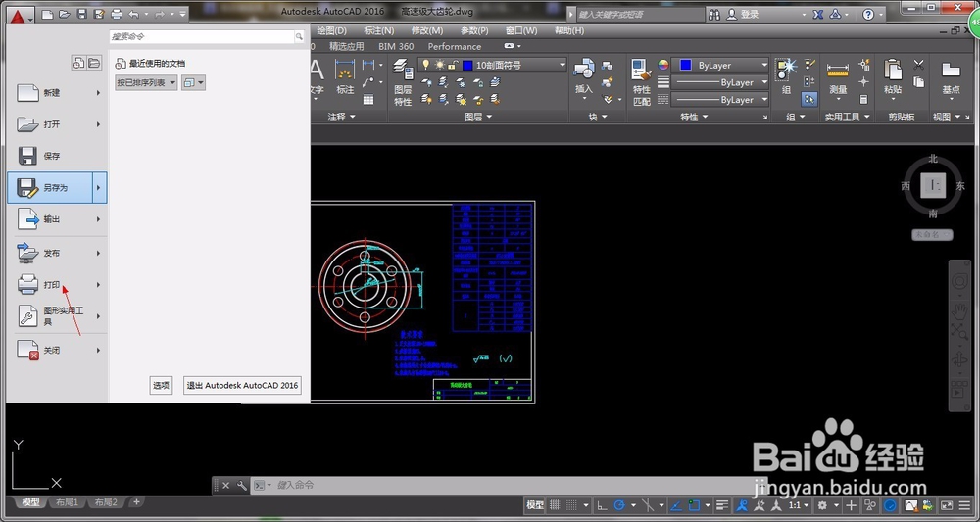Viewport: 980px width, 522px height.
Task: Toggle ortho mode in status bar
Action: [602, 505]
